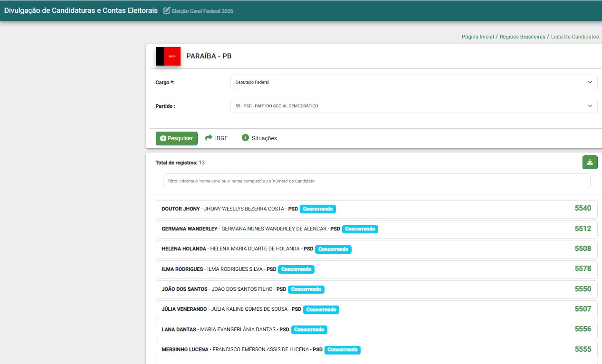Viewport: 602px width, 364px height.
Task: Open the Partido dropdown showing 55 - PSD
Action: 414,105
